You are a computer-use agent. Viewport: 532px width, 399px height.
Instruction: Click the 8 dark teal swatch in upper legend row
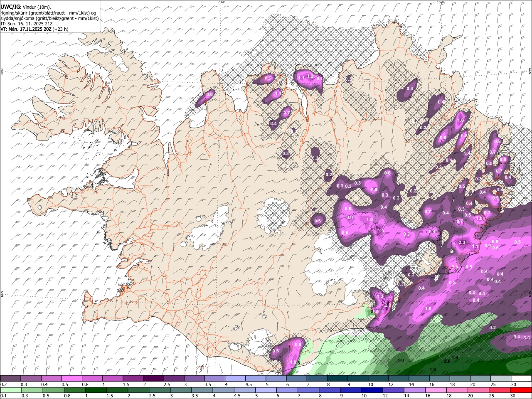click(x=337, y=379)
